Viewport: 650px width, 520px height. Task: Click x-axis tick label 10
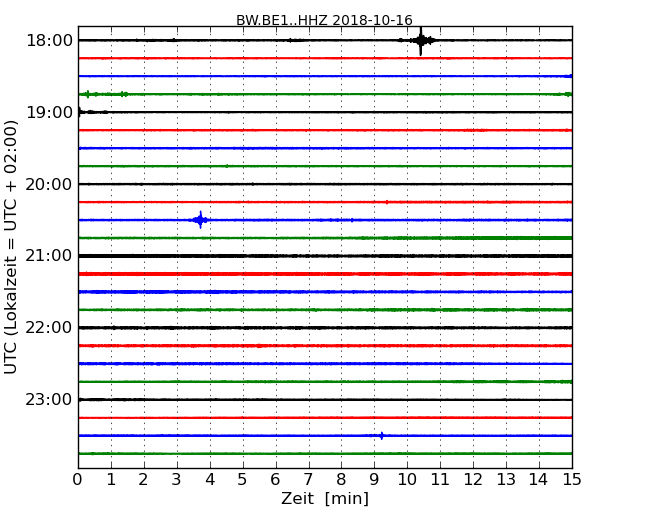[407, 479]
